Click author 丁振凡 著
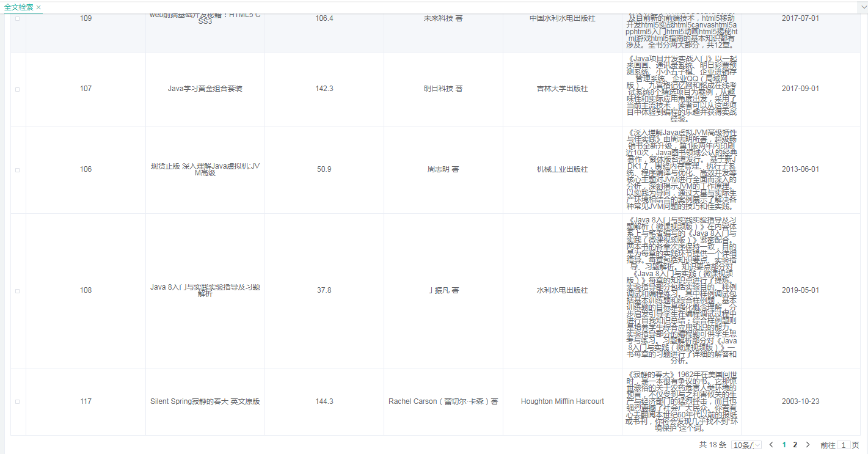The width and height of the screenshot is (868, 454). [x=443, y=290]
